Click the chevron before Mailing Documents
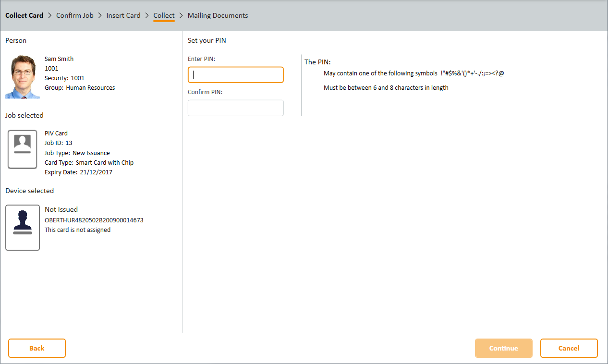 tap(181, 15)
